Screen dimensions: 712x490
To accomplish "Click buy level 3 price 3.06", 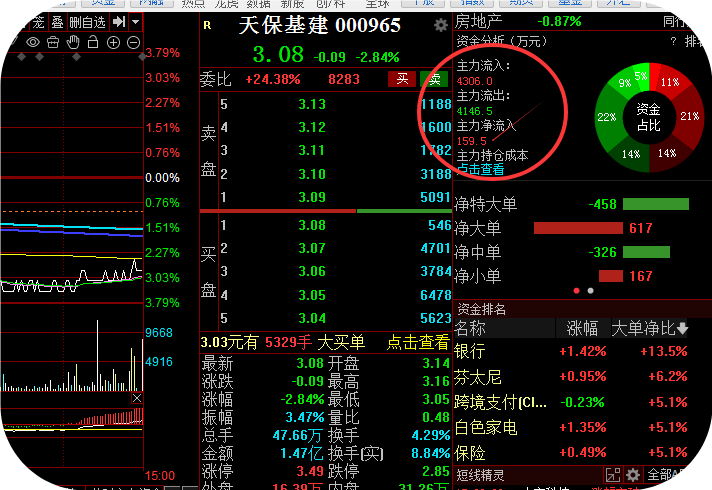I will [312, 272].
